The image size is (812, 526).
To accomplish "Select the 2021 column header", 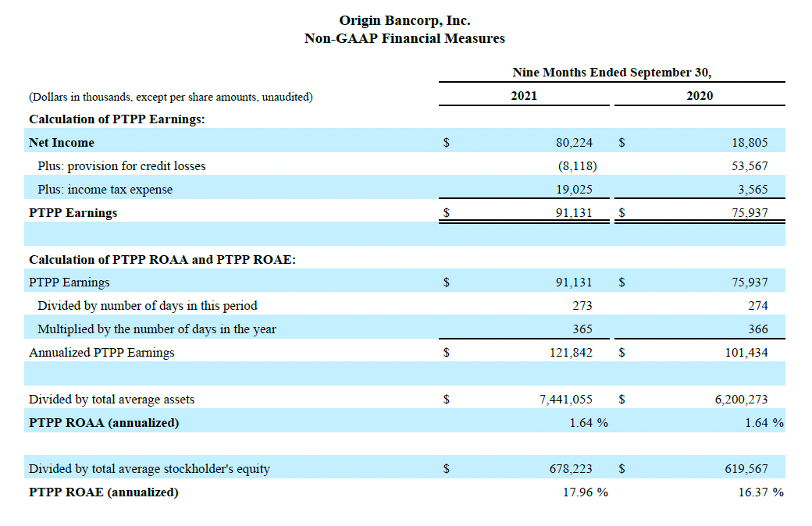I will click(524, 96).
